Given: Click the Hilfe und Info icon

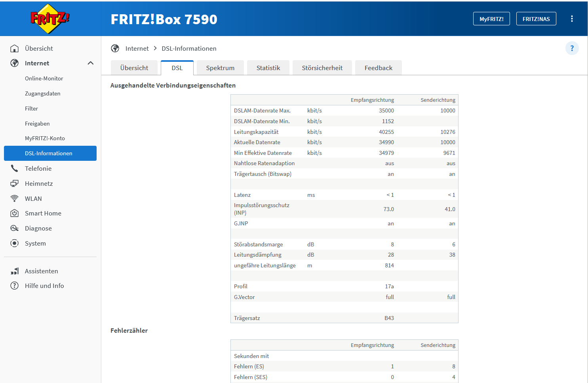Looking at the screenshot, I should pyautogui.click(x=15, y=286).
